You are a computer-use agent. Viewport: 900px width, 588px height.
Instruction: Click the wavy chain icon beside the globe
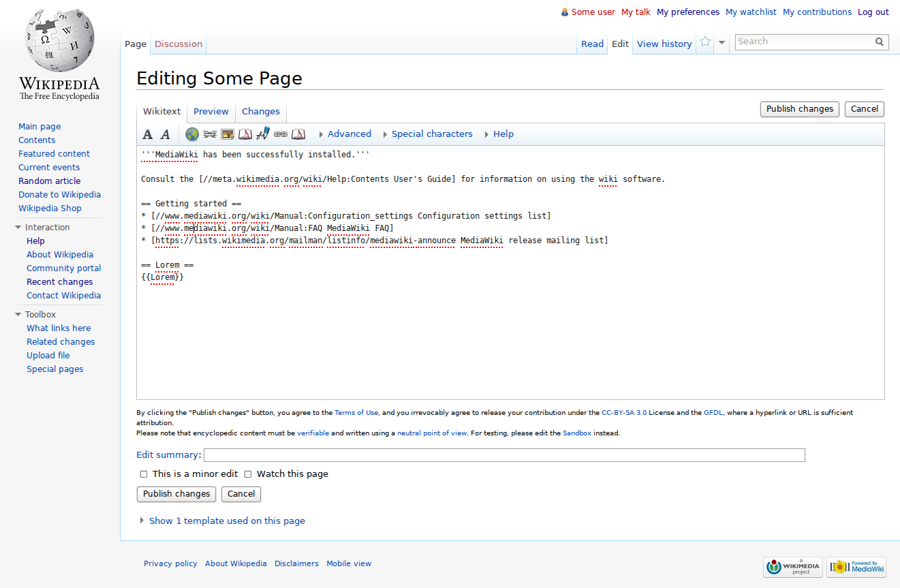click(x=210, y=134)
